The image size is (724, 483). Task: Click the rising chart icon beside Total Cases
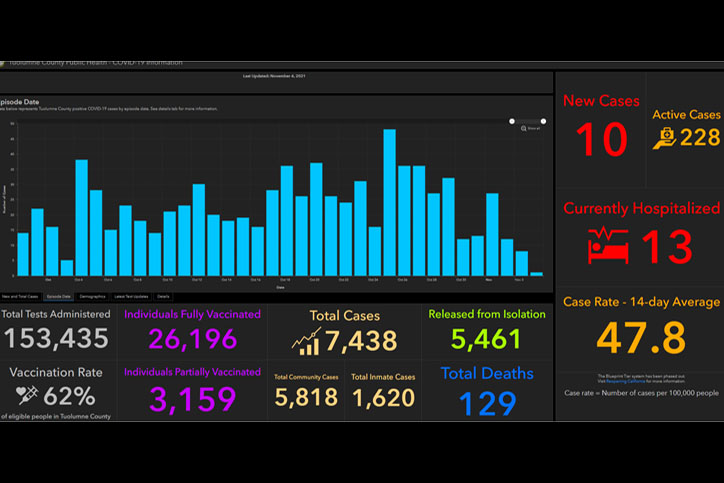click(x=306, y=341)
